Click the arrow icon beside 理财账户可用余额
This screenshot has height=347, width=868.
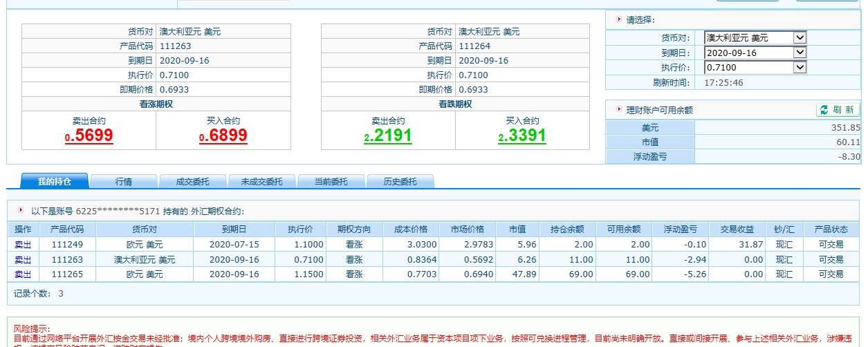tap(618, 109)
